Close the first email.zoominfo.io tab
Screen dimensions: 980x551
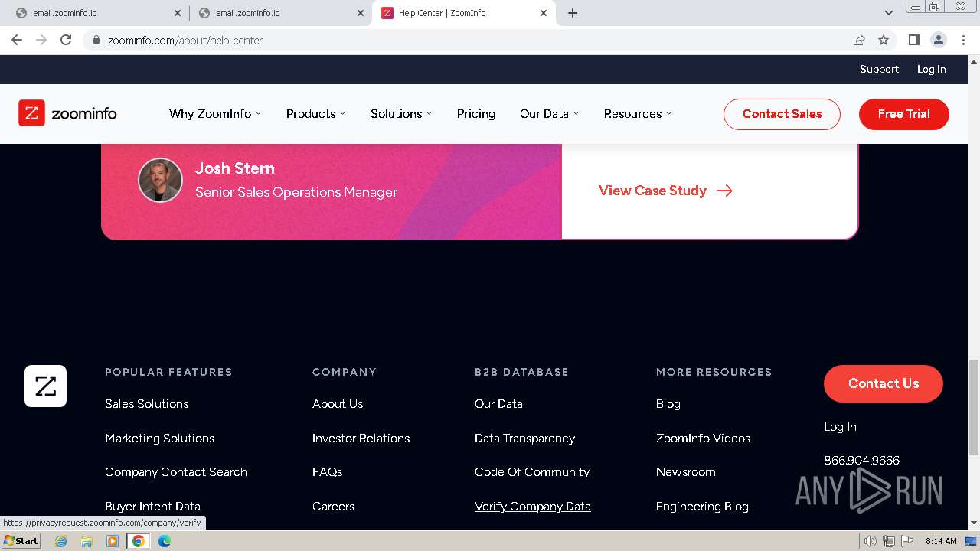[x=178, y=13]
